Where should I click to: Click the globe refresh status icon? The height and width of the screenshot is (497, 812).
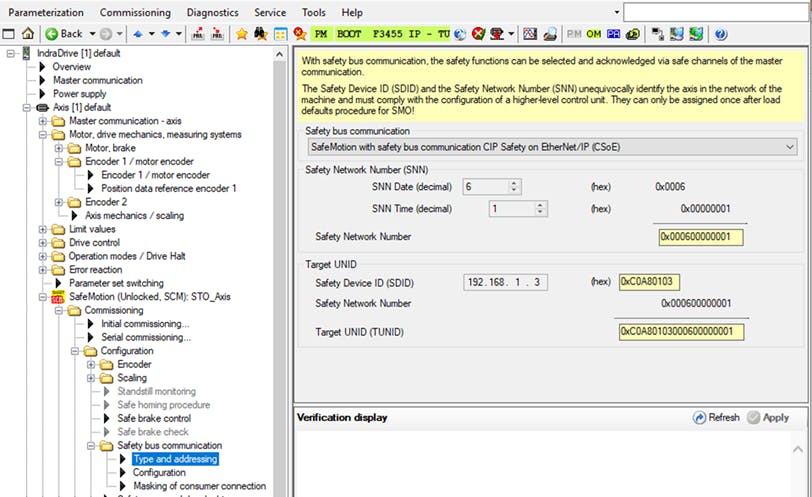(x=460, y=34)
